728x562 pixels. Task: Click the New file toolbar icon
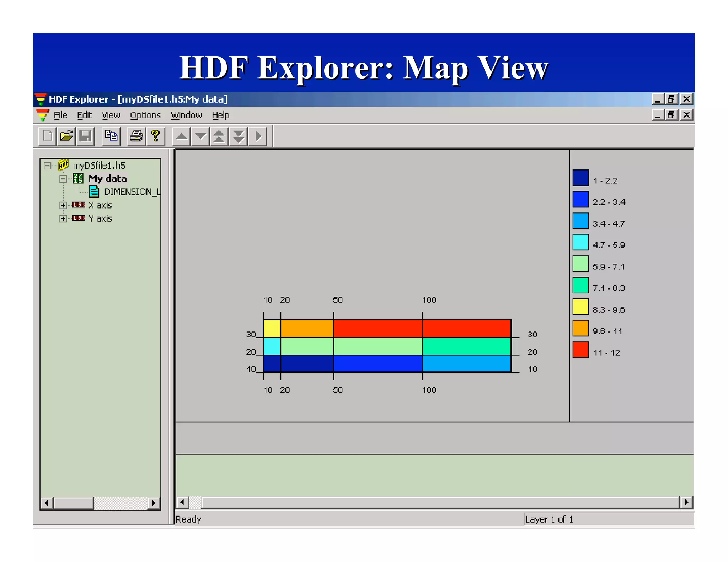48,136
